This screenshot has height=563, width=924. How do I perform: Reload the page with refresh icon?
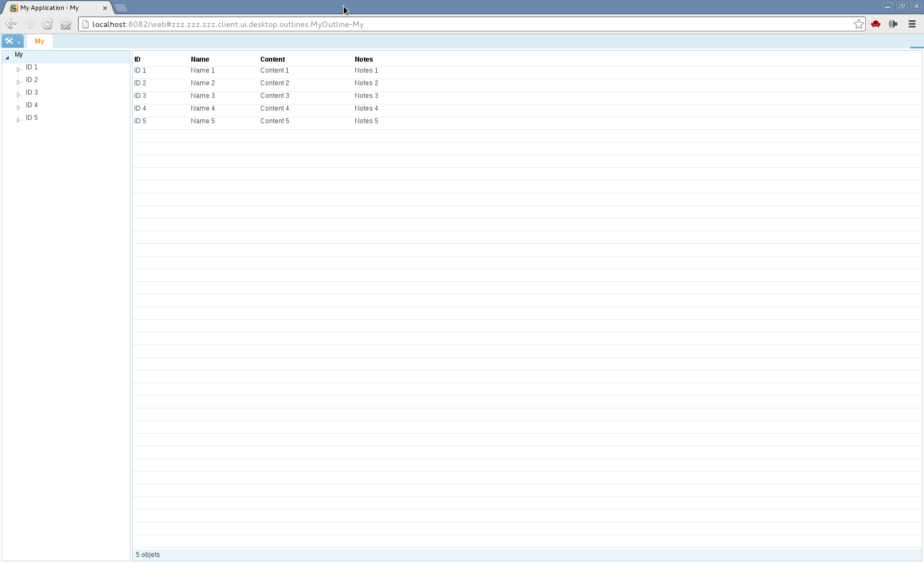coord(47,24)
